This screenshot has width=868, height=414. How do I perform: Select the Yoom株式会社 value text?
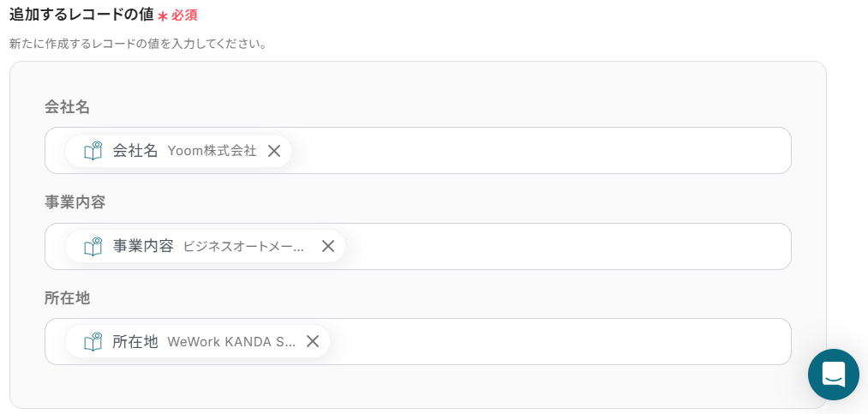(x=212, y=151)
